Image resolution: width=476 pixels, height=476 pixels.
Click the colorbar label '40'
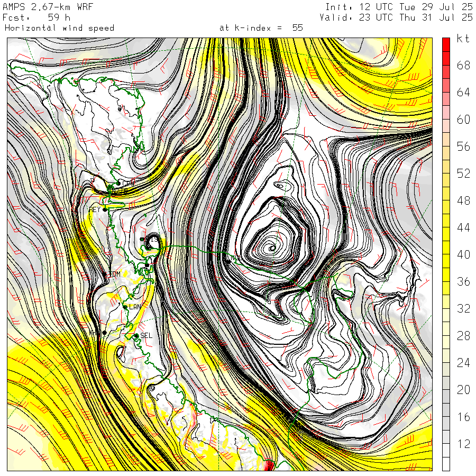(x=463, y=254)
